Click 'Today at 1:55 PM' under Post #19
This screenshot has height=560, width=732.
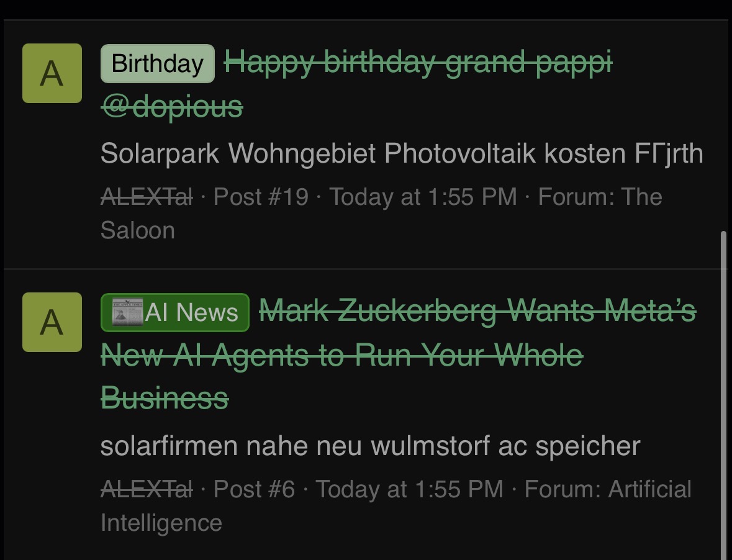423,197
